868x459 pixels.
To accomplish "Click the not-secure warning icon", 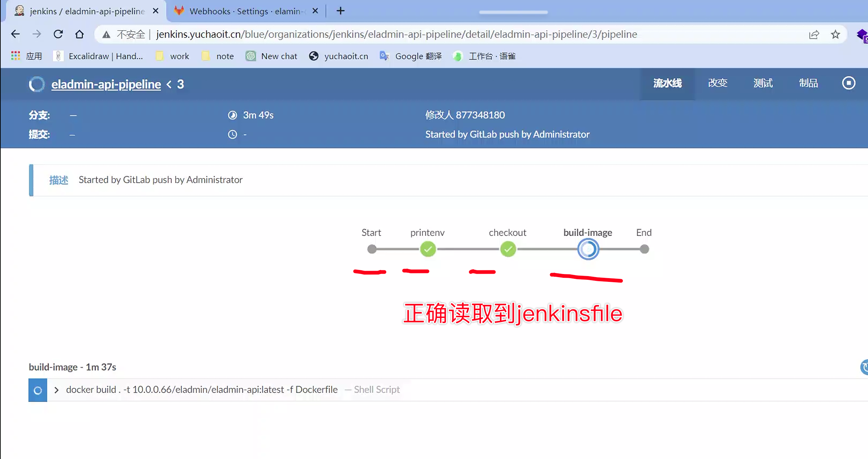I will point(106,34).
